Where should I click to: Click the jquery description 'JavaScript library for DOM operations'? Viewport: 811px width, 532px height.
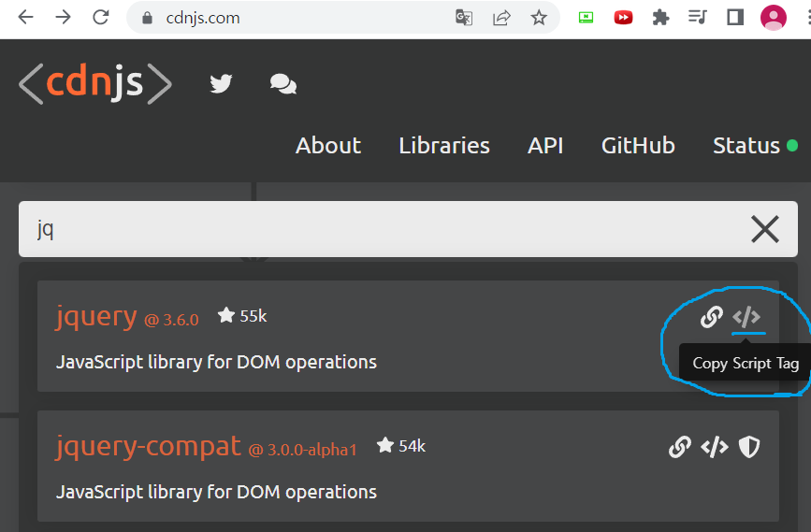point(216,363)
